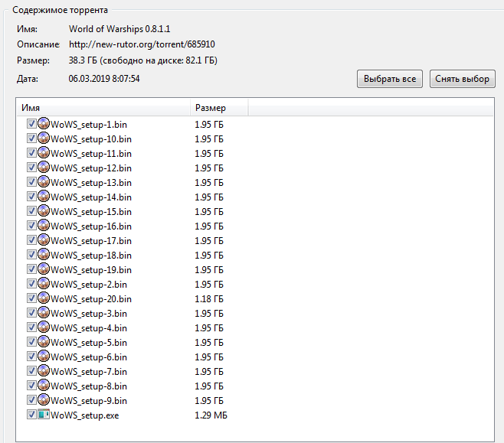
Task: Select the file name WoWS_setup-5.bin
Action: coord(89,343)
